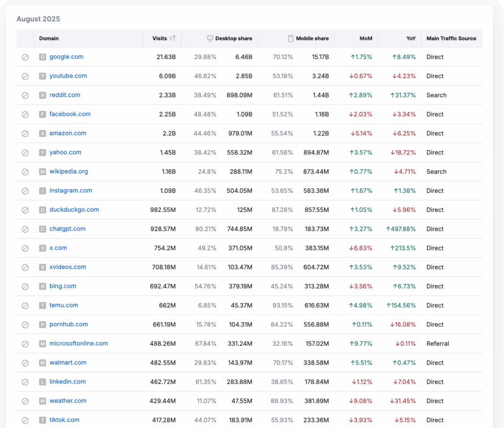
Task: Toggle the exclude circle for walmart.com
Action: point(25,363)
